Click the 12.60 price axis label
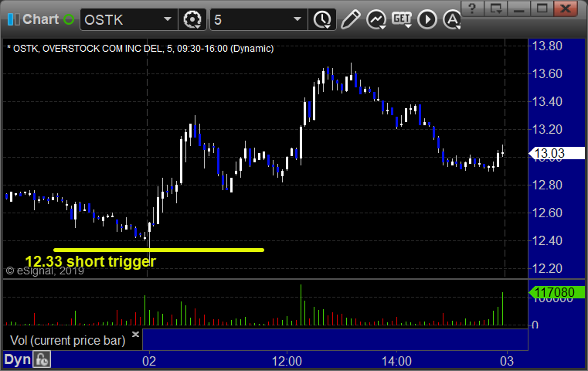Screen dimensions: 588x371 (x=548, y=213)
